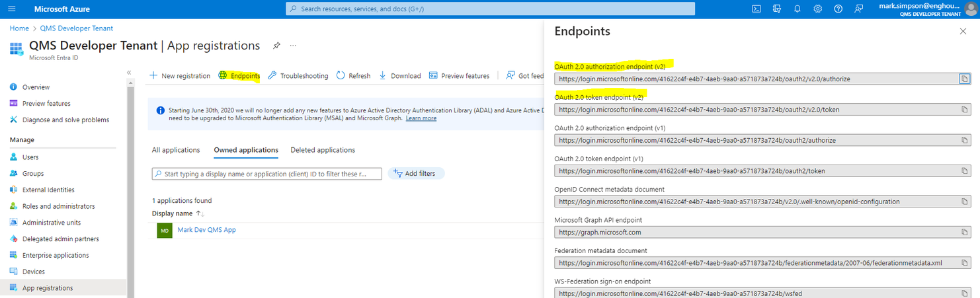Select the Owned applications tab
Image resolution: width=980 pixels, height=298 pixels.
point(246,150)
